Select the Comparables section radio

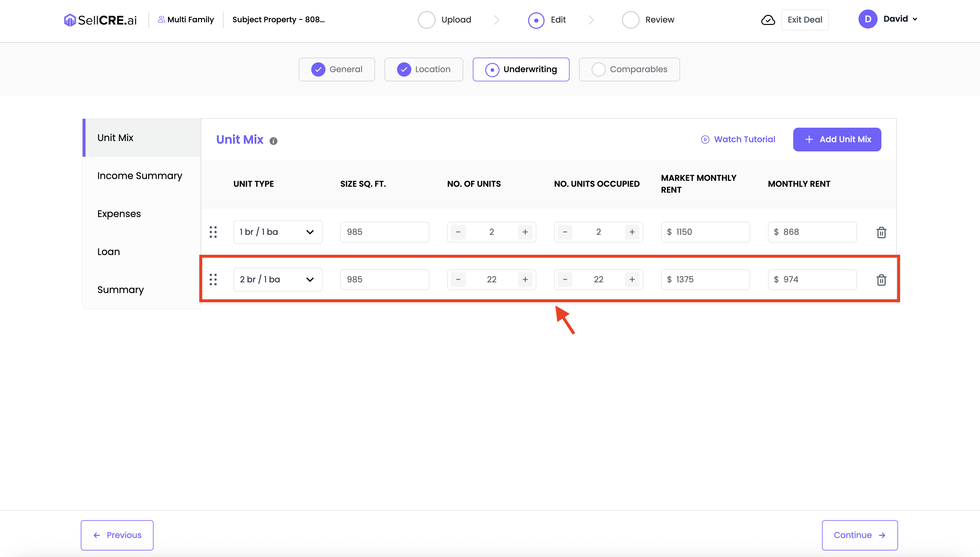pos(598,69)
